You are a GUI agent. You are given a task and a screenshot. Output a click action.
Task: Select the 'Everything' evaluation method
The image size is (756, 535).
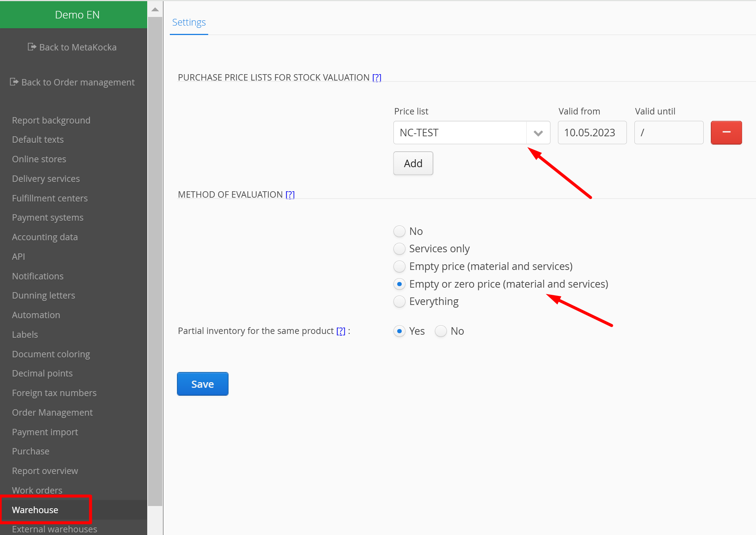[x=399, y=302]
